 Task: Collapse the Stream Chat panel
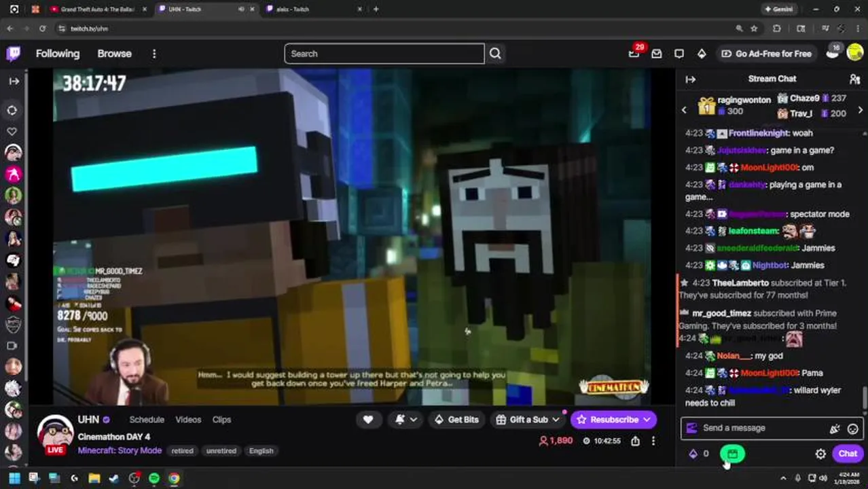pyautogui.click(x=690, y=79)
